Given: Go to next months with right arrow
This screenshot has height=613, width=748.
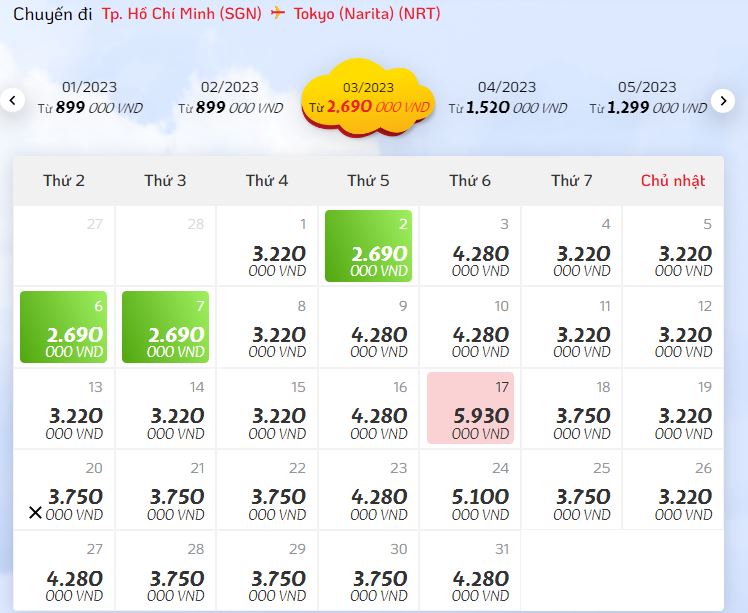Looking at the screenshot, I should coord(723,101).
